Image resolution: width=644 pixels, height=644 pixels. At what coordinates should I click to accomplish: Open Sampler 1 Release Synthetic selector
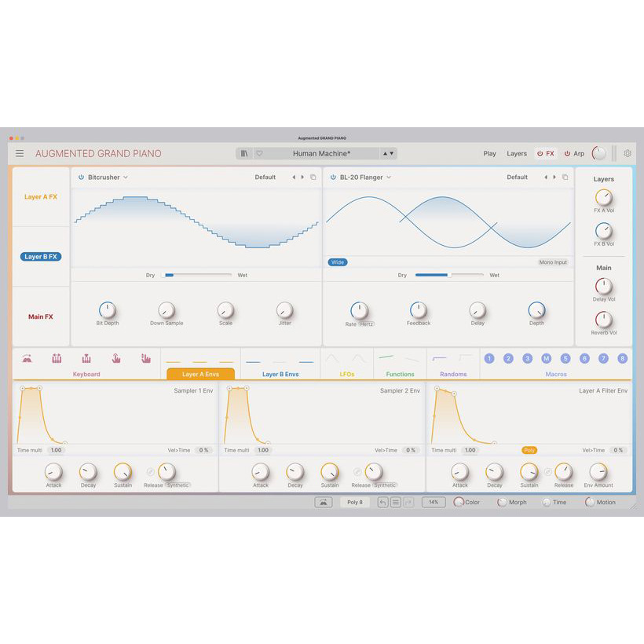tap(177, 485)
